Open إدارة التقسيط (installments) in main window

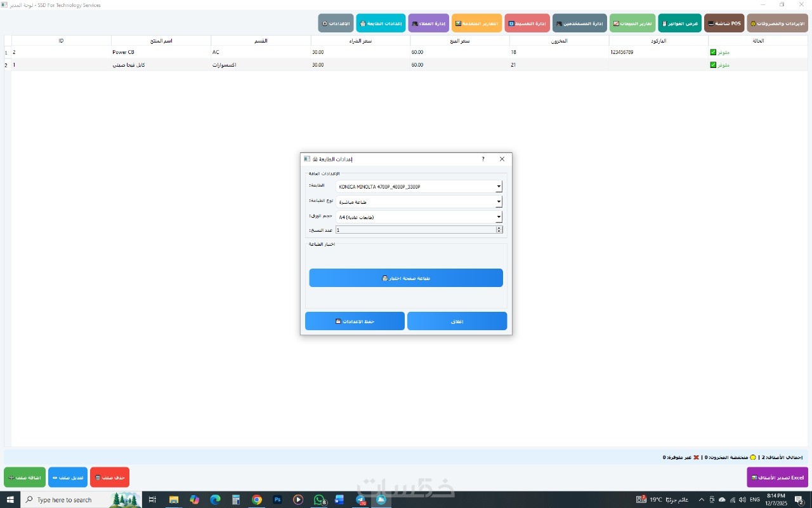pyautogui.click(x=527, y=23)
